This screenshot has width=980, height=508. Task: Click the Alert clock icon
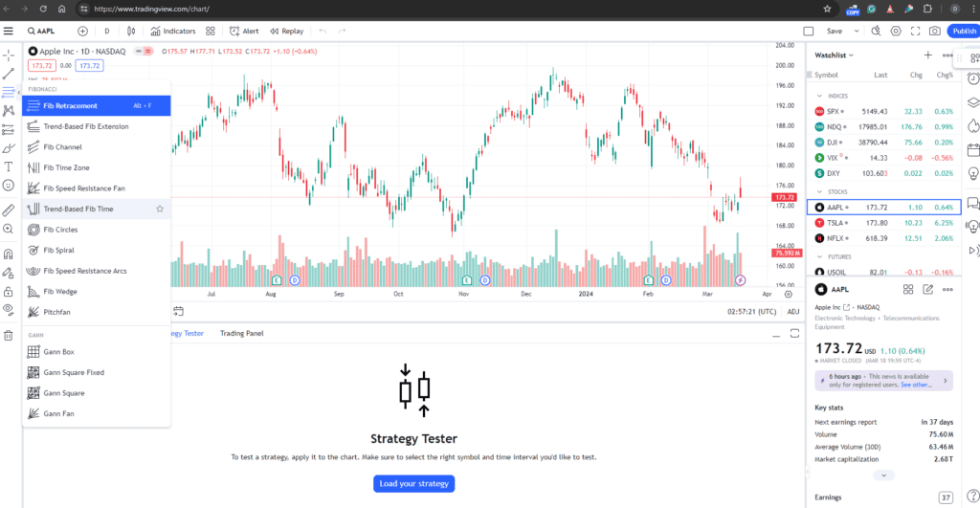tap(234, 31)
